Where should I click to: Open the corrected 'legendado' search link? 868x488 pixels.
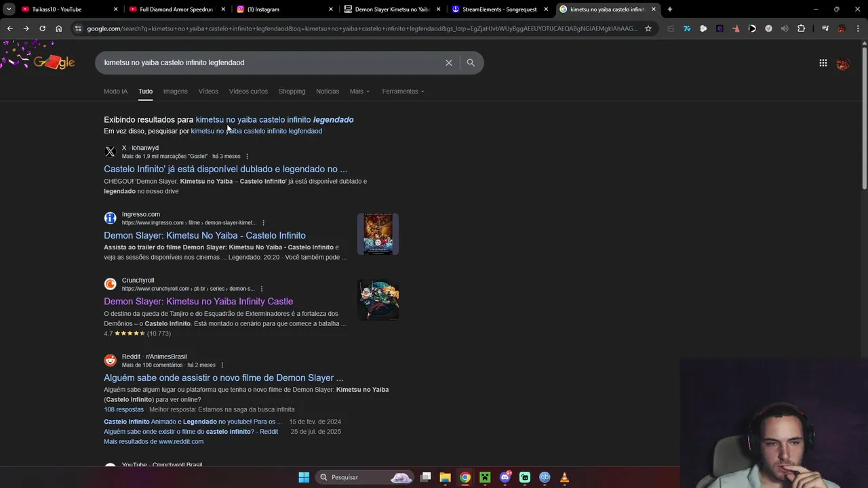(x=275, y=120)
